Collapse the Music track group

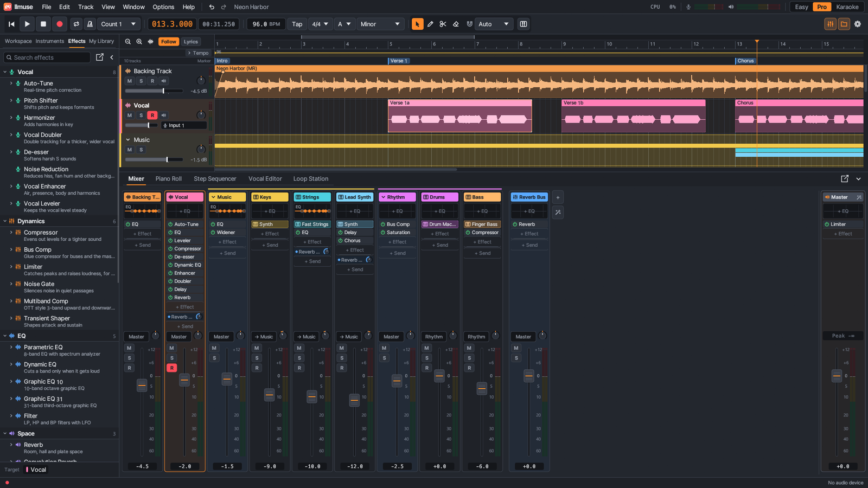128,140
